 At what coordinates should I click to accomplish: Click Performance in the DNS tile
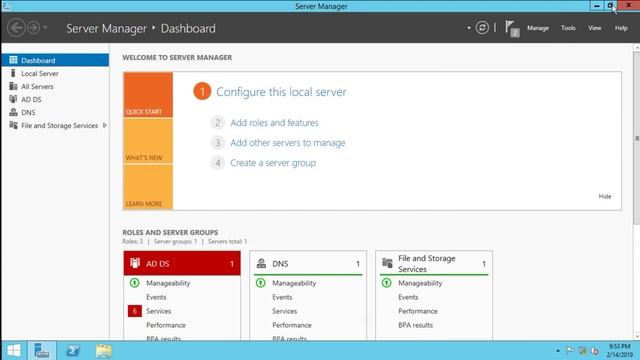point(292,325)
